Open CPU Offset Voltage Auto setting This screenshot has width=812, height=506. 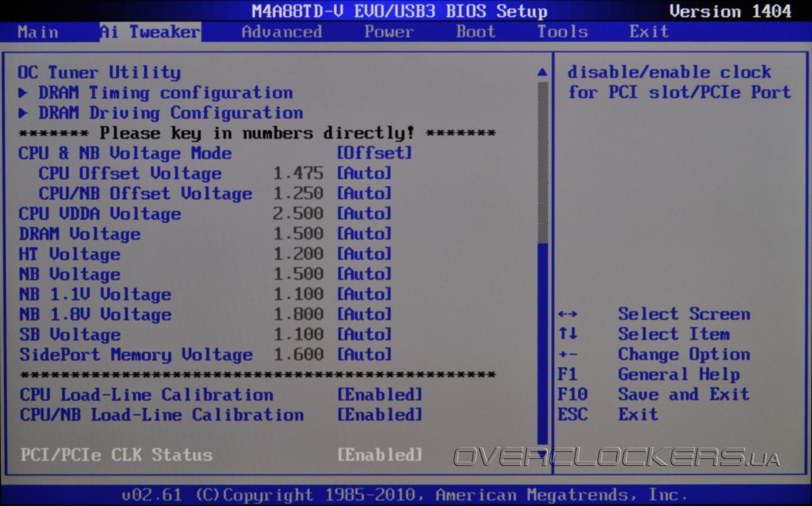(x=364, y=173)
